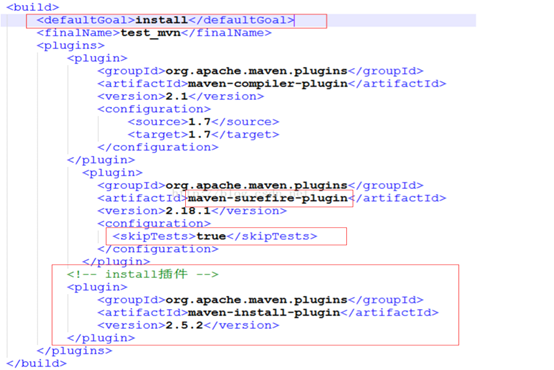
Task: Click the install text inside defaultGoal
Action: (x=161, y=20)
